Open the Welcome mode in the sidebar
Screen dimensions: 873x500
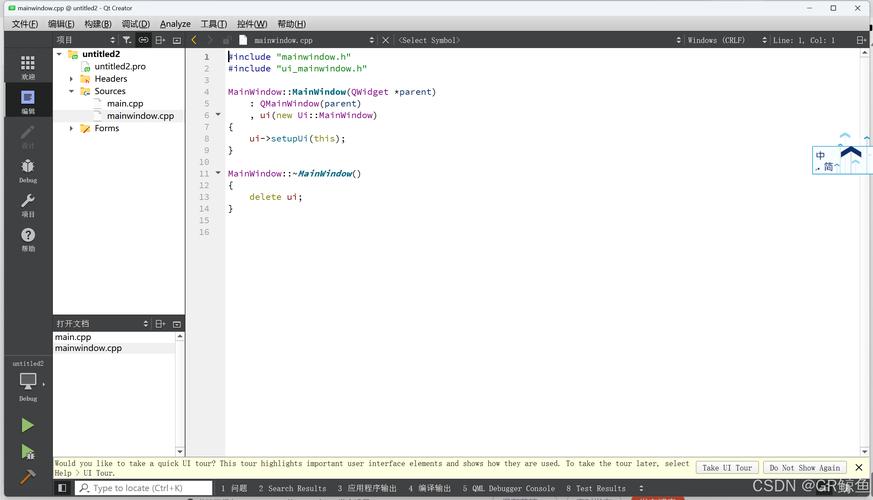[27, 65]
